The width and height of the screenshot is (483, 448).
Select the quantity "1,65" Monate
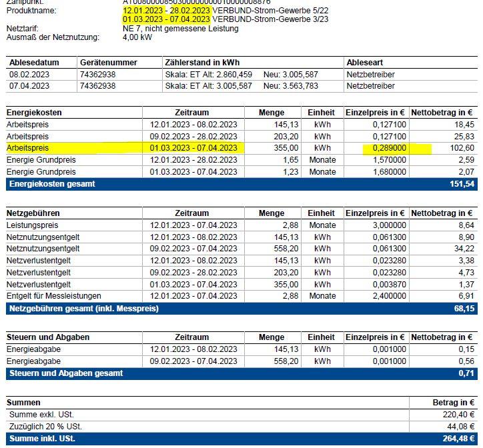291,160
